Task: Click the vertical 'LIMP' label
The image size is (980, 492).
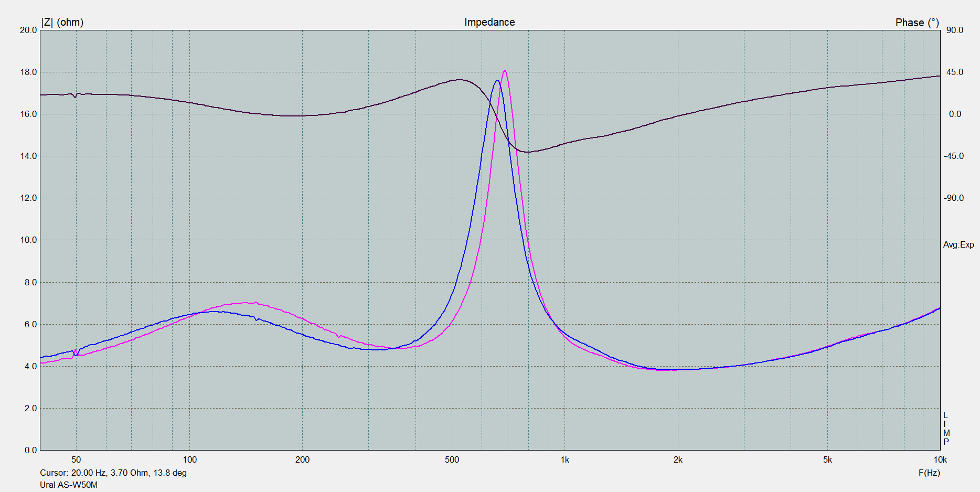Action: point(946,429)
